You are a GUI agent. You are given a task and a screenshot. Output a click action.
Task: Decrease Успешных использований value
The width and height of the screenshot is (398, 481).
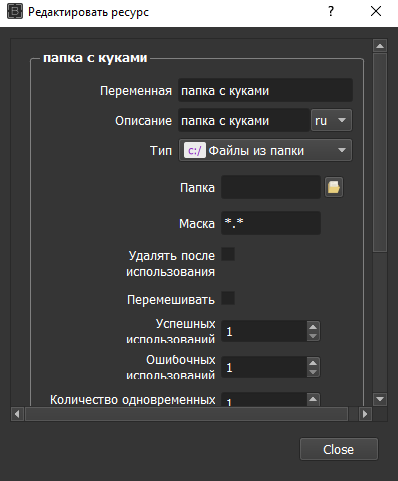coord(313,336)
